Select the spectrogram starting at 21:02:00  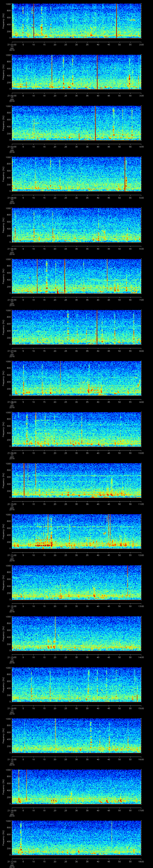point(77,72)
